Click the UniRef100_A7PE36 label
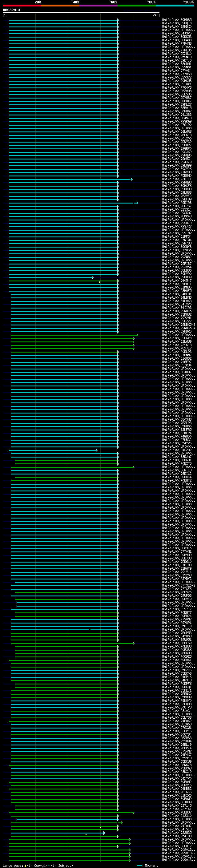The height and width of the screenshot is (868, 197). pyautogui.click(x=177, y=50)
